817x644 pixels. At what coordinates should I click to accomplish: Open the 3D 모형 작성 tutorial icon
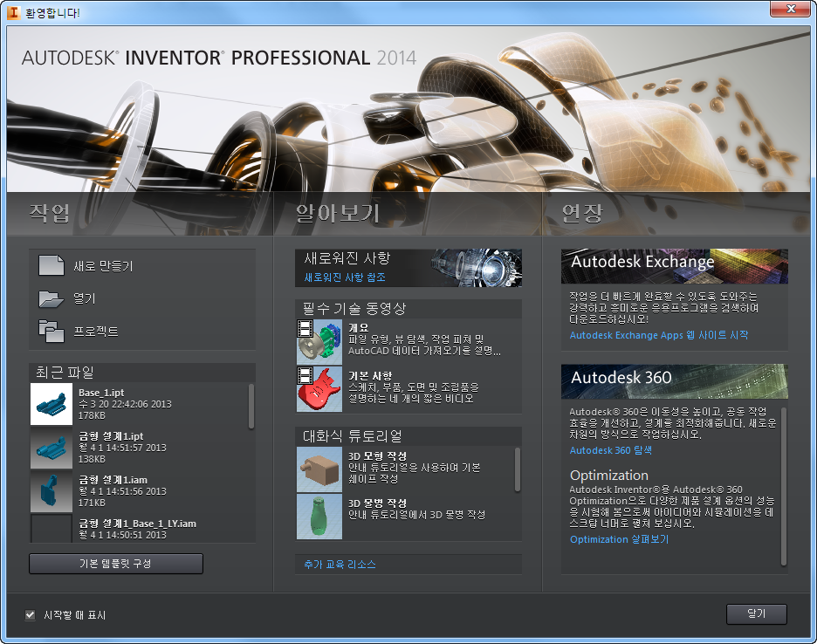[319, 469]
